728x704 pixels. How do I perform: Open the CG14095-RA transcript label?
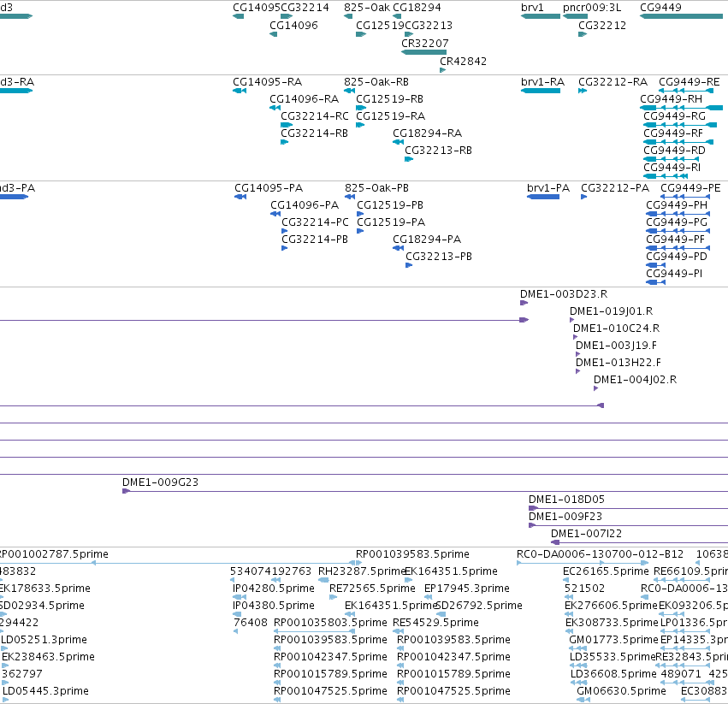click(267, 82)
